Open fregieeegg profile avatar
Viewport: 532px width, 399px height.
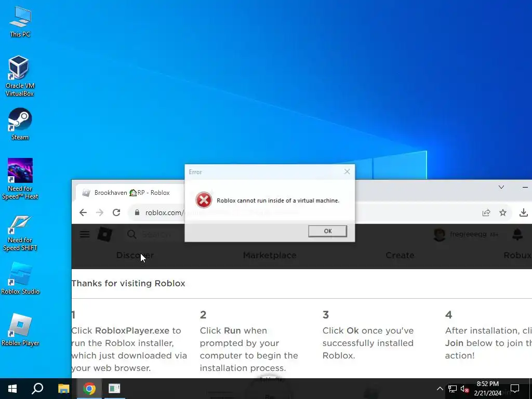(x=440, y=234)
